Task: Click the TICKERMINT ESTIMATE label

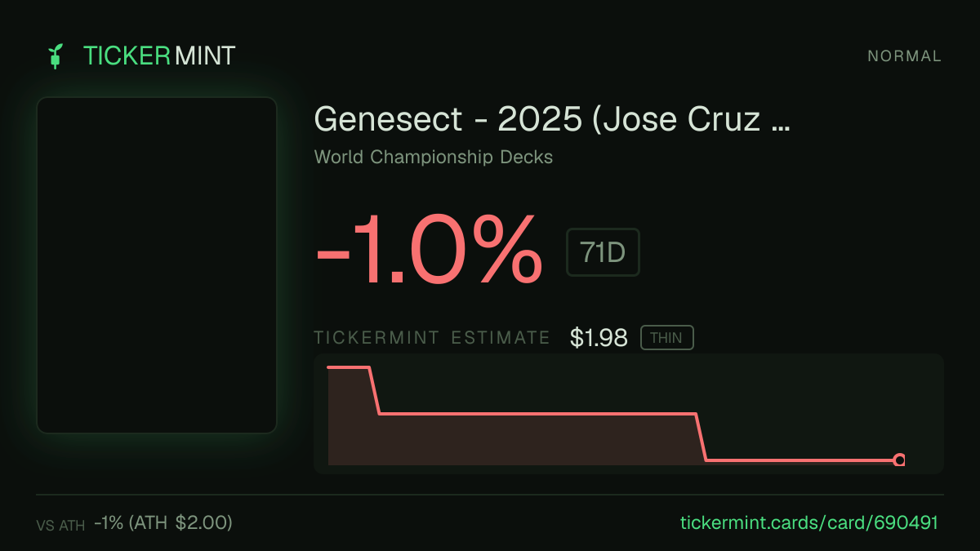Action: click(x=432, y=338)
